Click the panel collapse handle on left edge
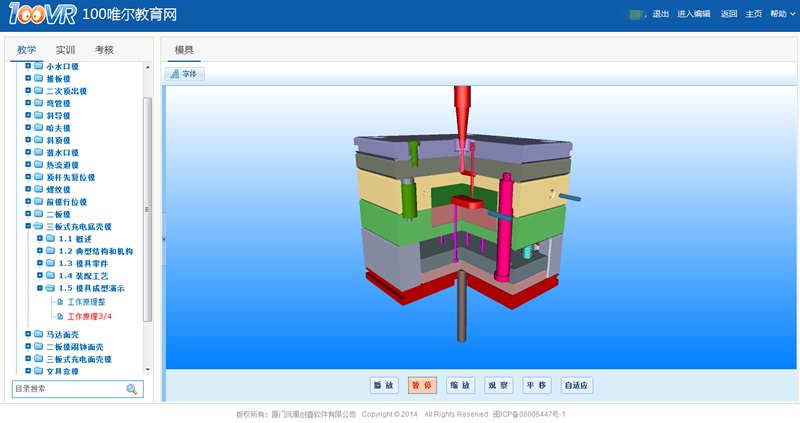 [163, 241]
